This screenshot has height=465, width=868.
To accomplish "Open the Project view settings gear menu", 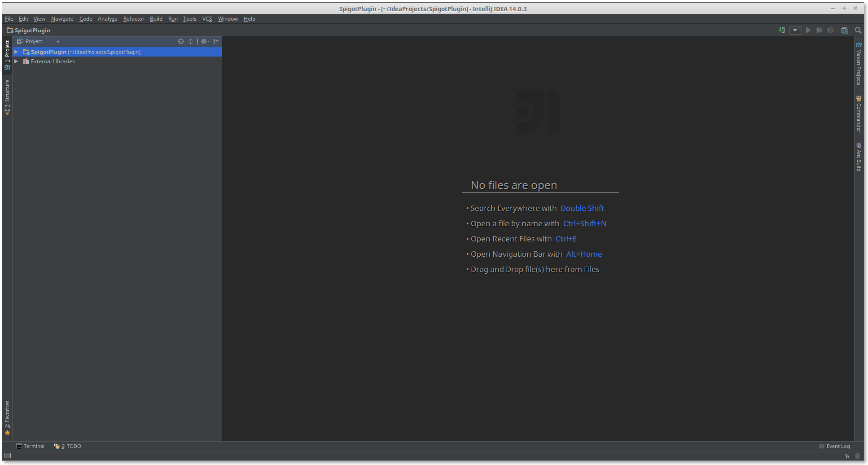I will [204, 41].
